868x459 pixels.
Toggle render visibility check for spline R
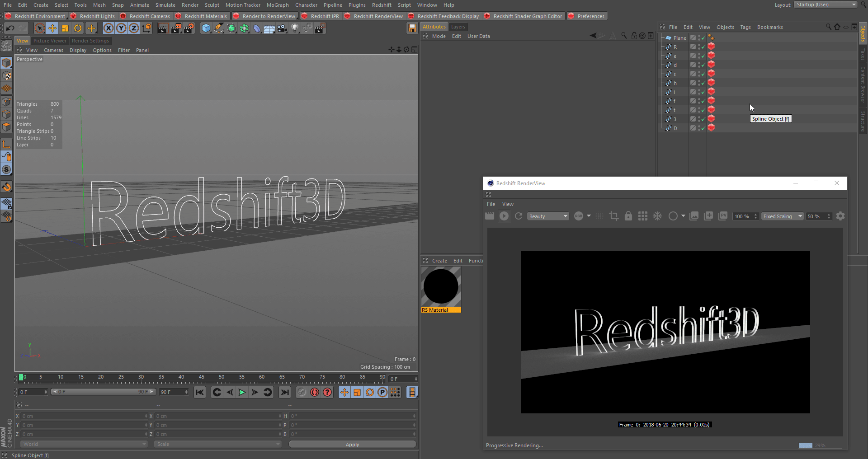[x=703, y=47]
